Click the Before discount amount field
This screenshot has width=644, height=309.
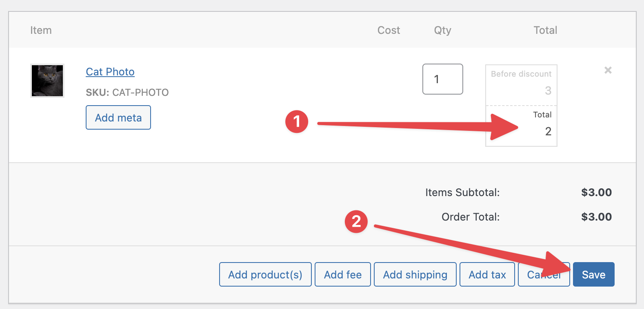coord(521,90)
